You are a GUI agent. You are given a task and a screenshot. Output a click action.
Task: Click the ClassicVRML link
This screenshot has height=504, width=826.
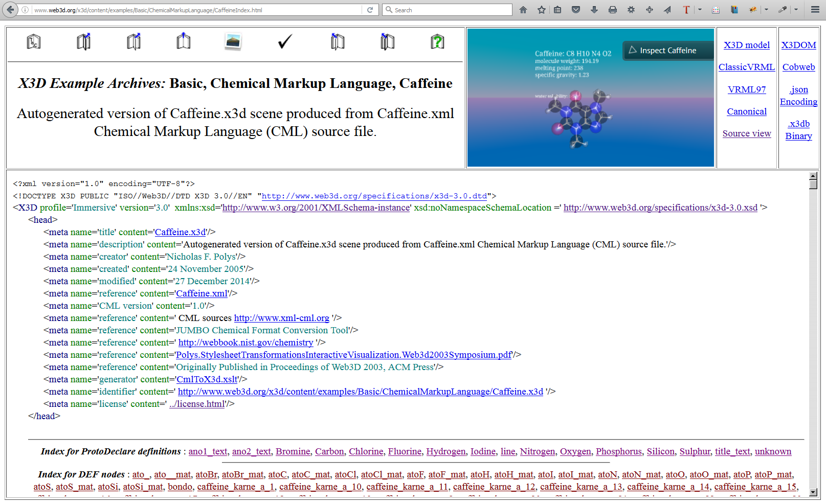[746, 67]
